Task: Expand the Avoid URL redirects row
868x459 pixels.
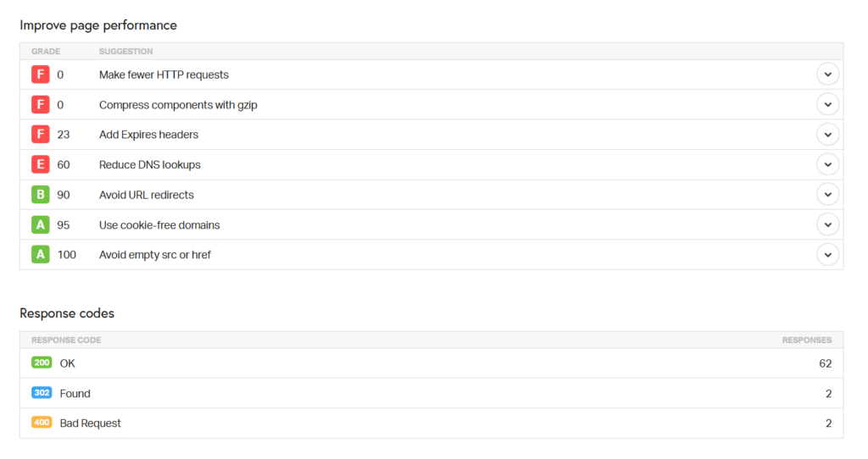Action: tap(827, 195)
